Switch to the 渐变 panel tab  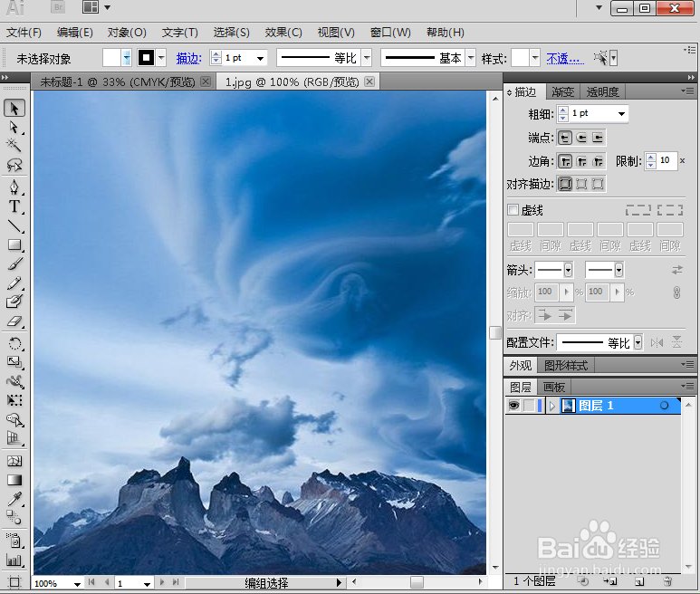click(562, 92)
